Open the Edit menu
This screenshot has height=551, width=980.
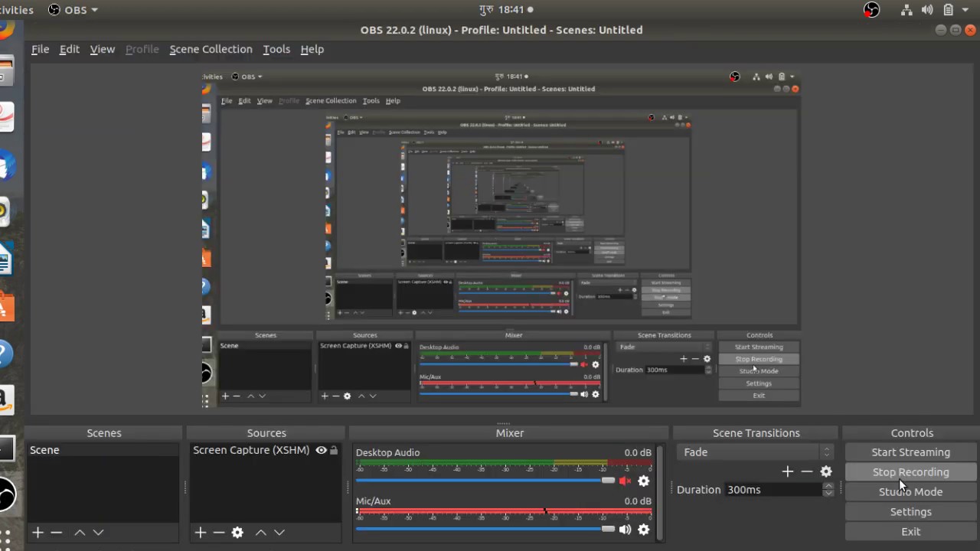click(x=69, y=49)
